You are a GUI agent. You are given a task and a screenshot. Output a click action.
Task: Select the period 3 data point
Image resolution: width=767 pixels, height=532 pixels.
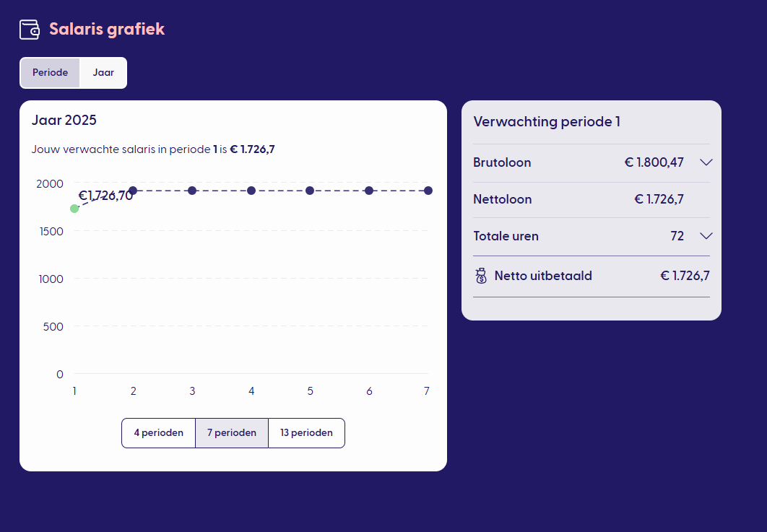pos(192,191)
